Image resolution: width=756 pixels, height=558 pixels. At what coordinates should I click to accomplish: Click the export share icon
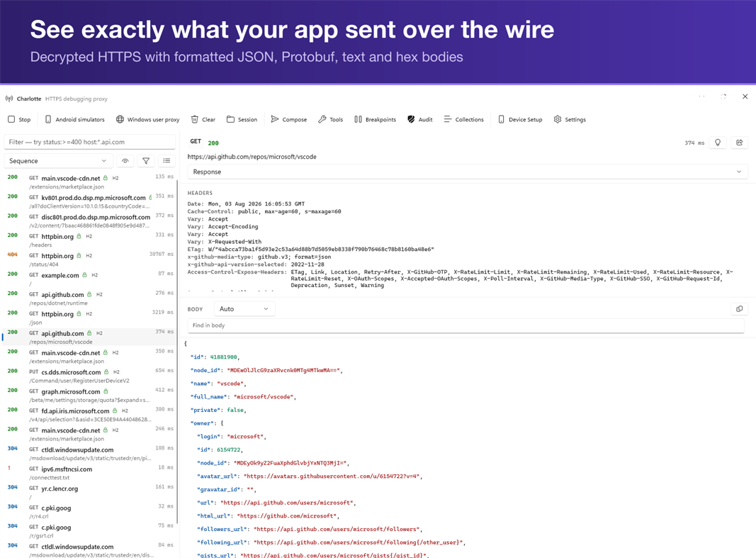(x=739, y=143)
